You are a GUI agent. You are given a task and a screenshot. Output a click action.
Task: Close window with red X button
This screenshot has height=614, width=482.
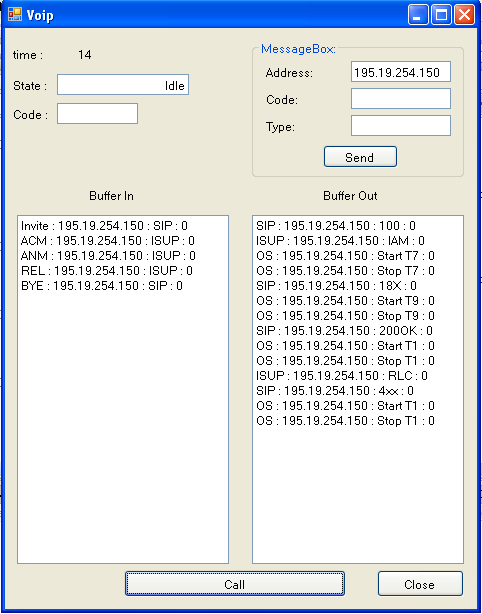point(464,15)
